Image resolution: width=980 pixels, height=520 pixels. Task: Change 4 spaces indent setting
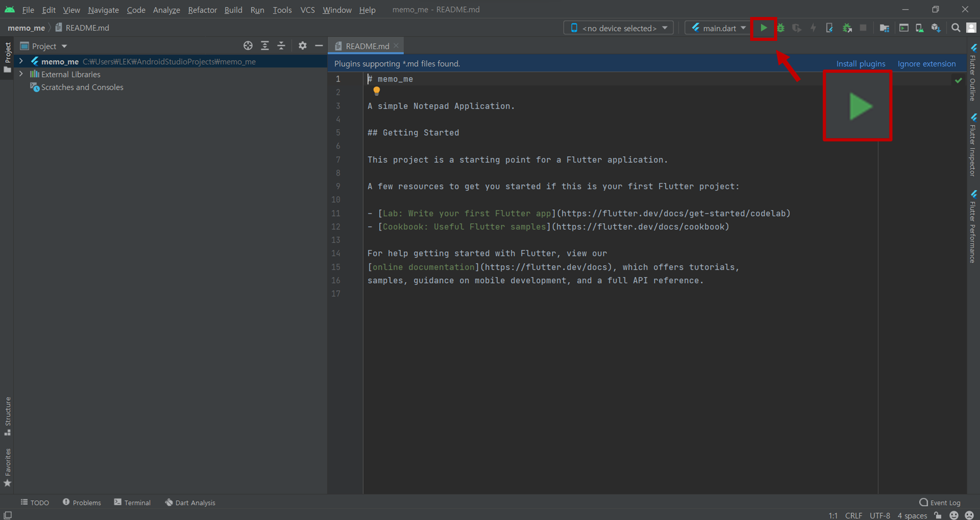coord(912,515)
